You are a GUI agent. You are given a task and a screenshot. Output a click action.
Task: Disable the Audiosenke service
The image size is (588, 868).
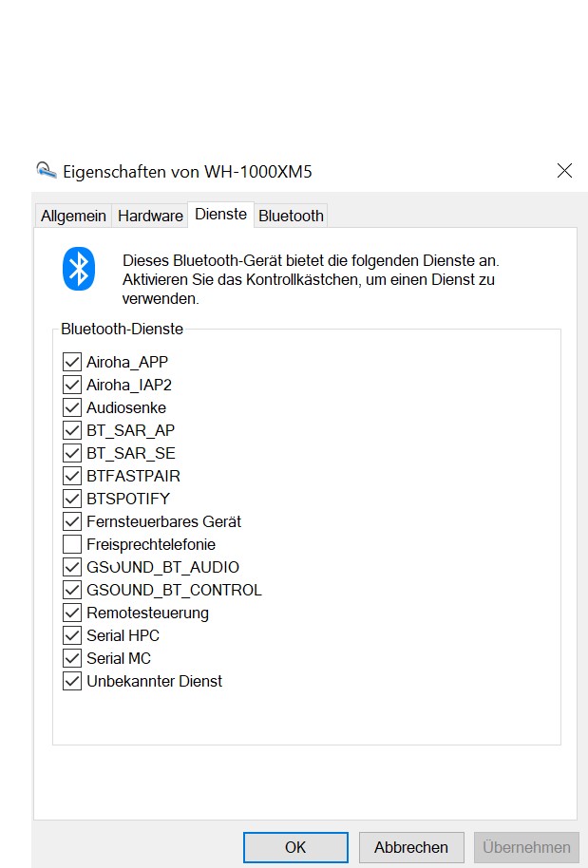coord(72,407)
